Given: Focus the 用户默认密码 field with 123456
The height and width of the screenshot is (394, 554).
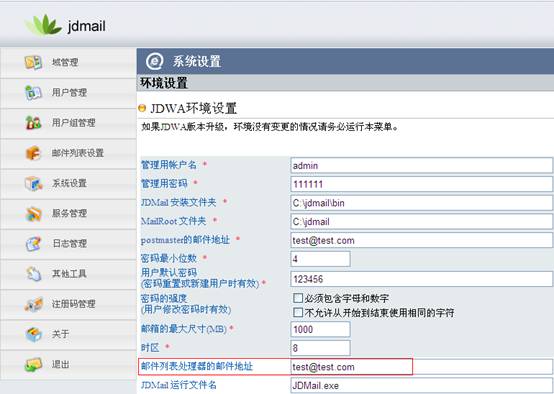Looking at the screenshot, I should pyautogui.click(x=422, y=279).
